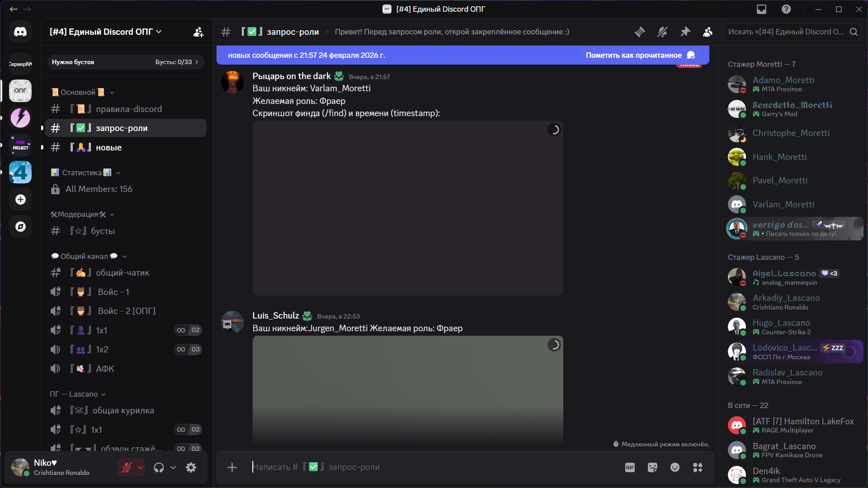The height and width of the screenshot is (488, 868).
Task: Show pinned messages
Action: pyautogui.click(x=685, y=32)
